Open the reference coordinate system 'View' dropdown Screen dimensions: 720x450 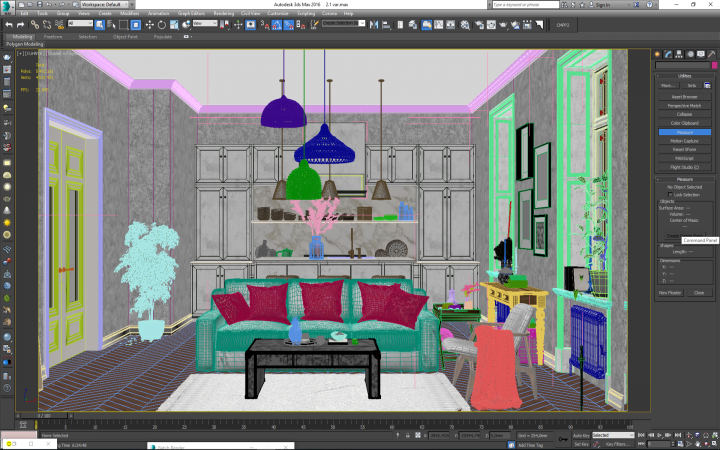205,23
